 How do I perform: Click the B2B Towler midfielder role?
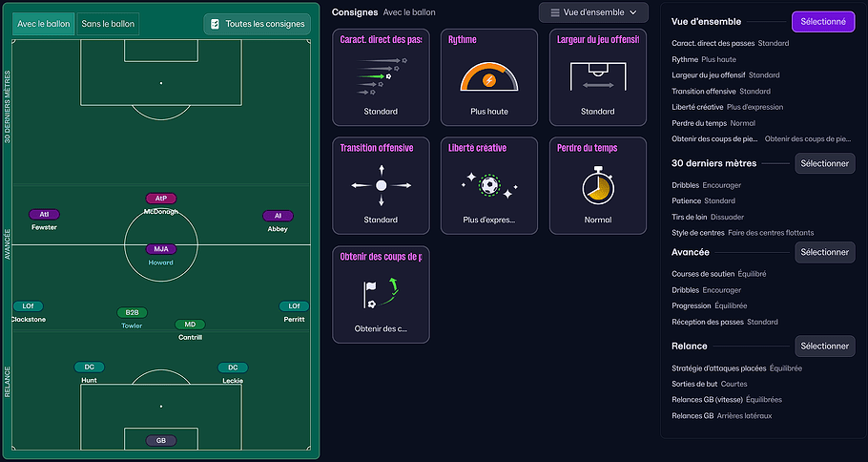click(x=132, y=313)
